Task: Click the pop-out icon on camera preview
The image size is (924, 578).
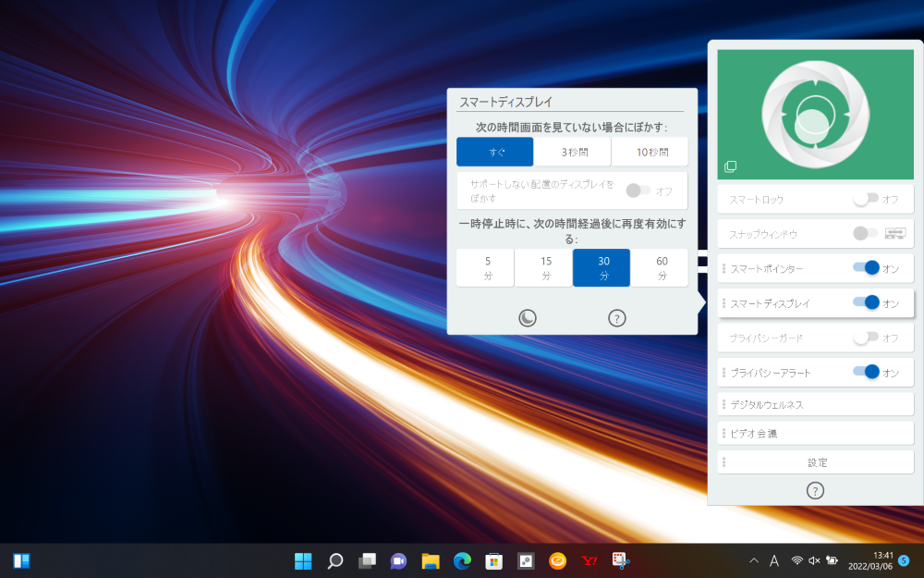Action: tap(730, 166)
